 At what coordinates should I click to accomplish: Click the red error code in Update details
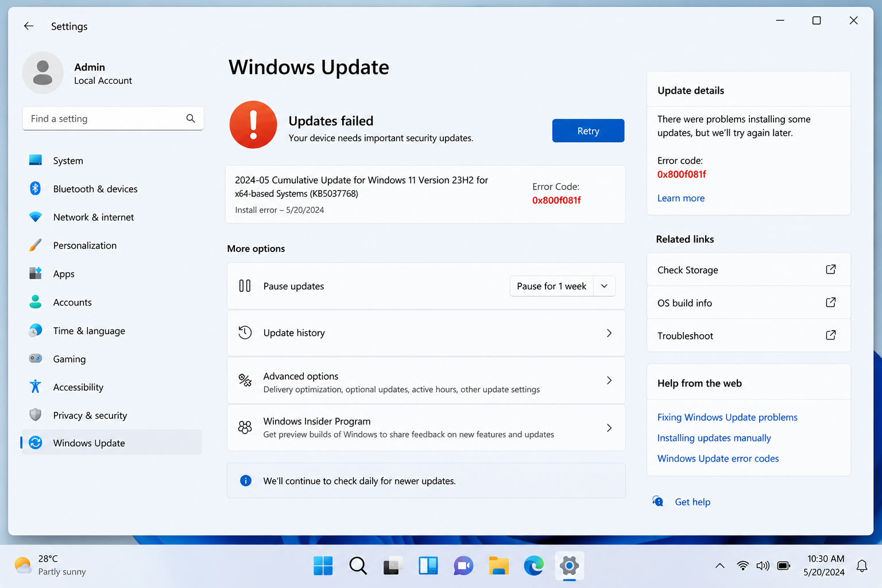coord(682,174)
